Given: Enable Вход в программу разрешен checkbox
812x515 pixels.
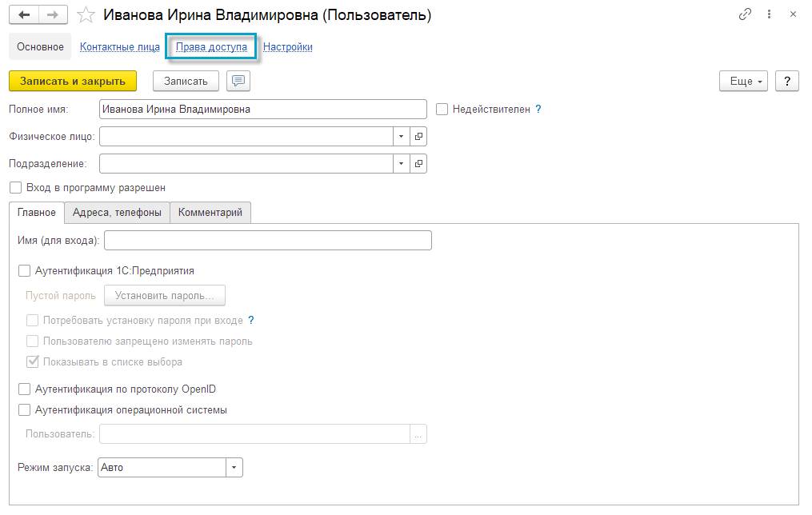Looking at the screenshot, I should [x=15, y=188].
